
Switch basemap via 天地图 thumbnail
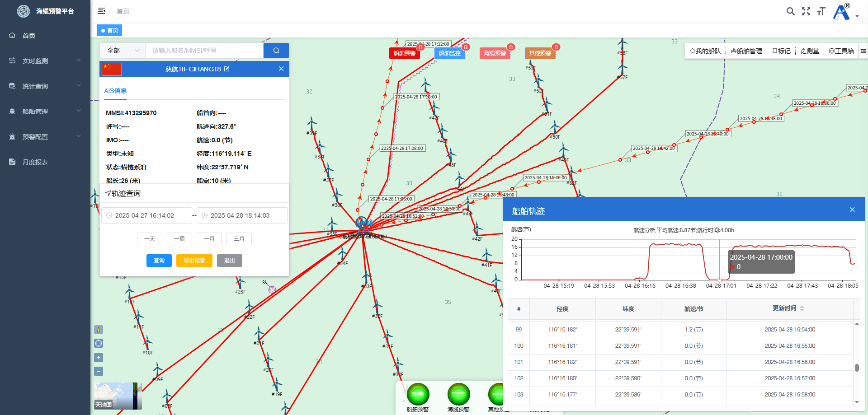(x=118, y=396)
